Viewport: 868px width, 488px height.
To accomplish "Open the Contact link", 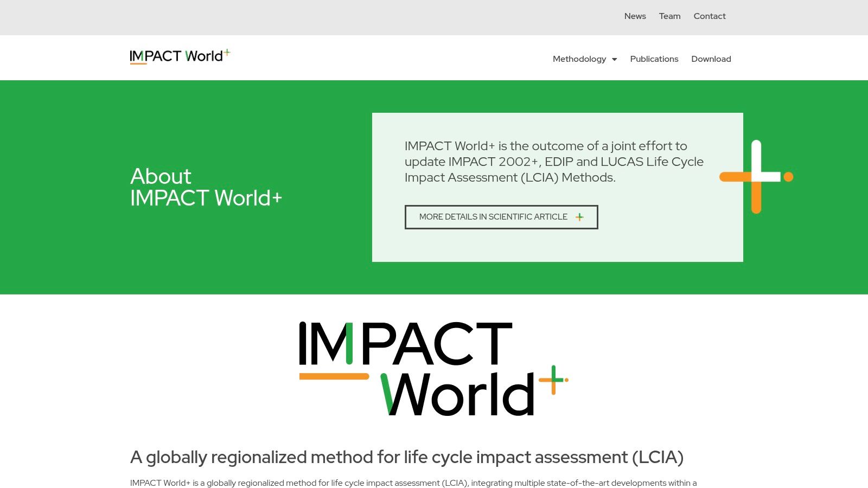I will point(710,16).
